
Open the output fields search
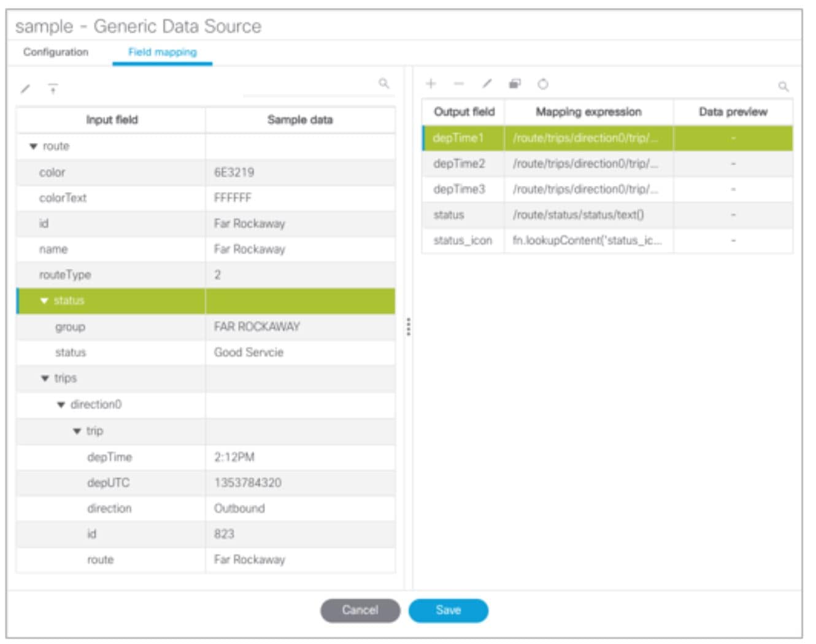pos(783,85)
